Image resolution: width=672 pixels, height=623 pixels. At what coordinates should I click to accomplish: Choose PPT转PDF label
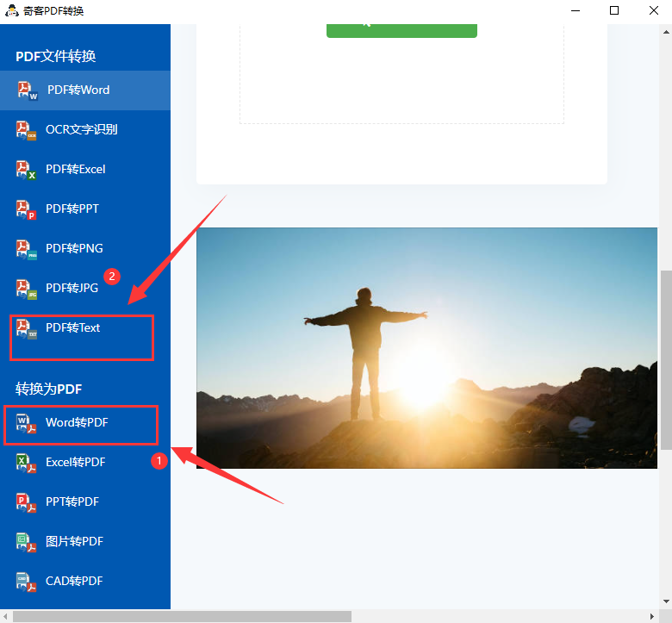pos(72,502)
